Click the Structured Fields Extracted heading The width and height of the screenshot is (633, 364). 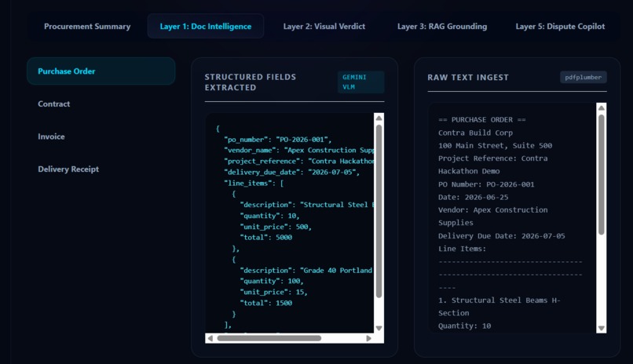[251, 82]
